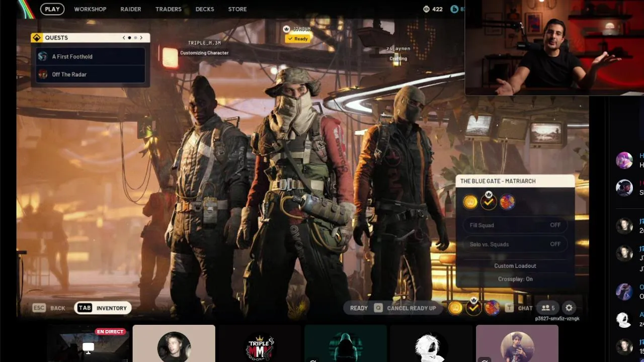Viewport: 644px width, 362px height.
Task: Go to previous quests page arrow
Action: pos(124,38)
